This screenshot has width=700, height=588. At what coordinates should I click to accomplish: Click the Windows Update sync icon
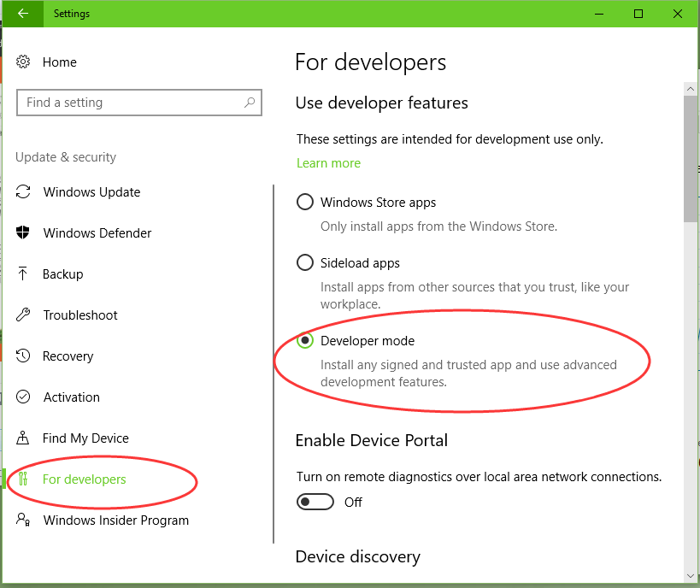point(24,192)
